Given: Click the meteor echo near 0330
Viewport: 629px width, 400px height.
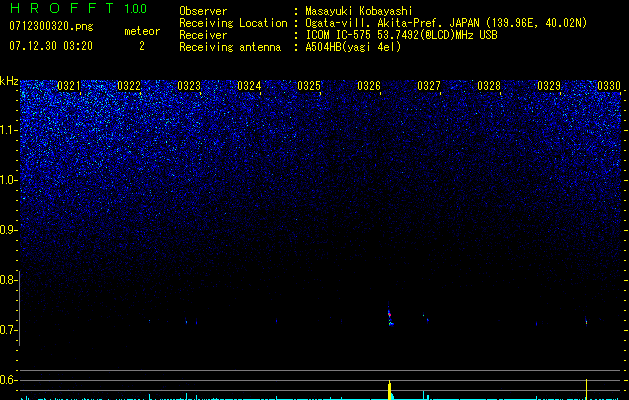Looking at the screenshot, I should click(x=586, y=321).
